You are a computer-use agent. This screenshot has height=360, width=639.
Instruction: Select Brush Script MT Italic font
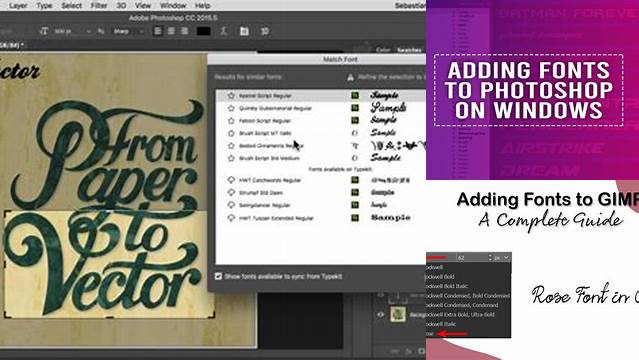[x=265, y=133]
